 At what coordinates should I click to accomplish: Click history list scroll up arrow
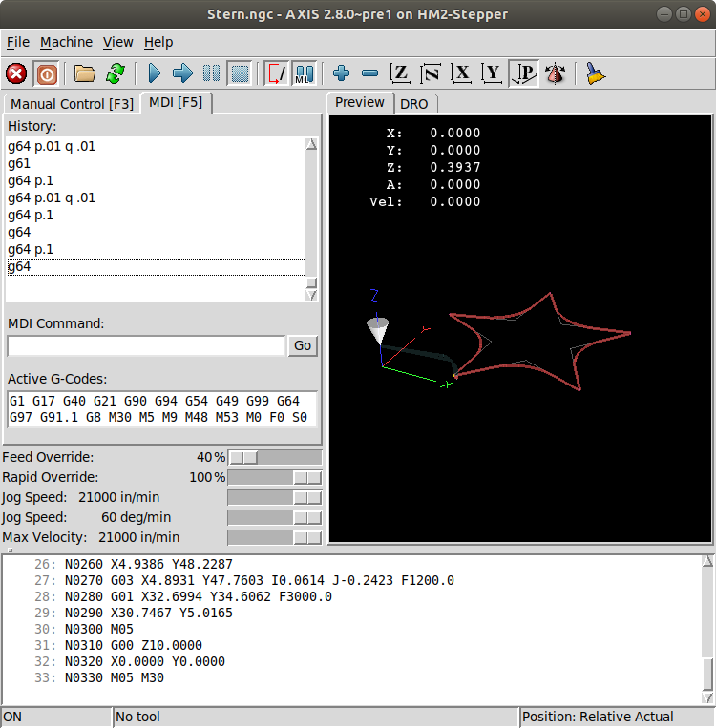click(312, 144)
